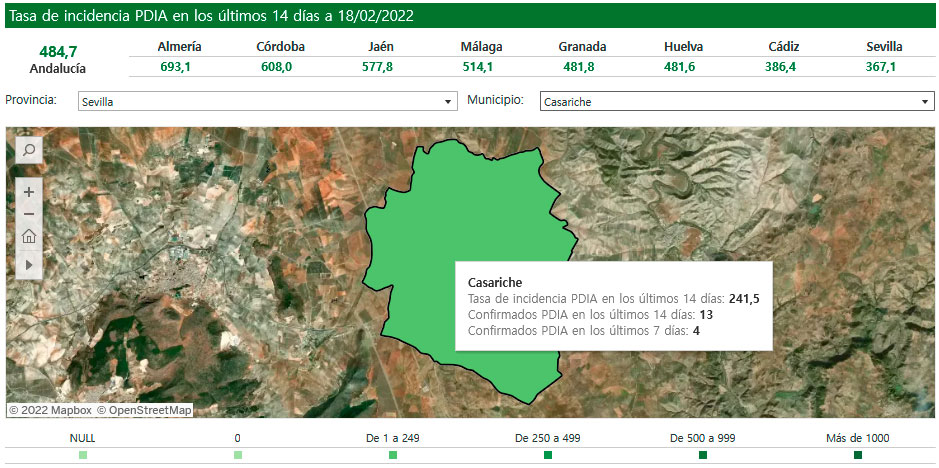This screenshot has width=939, height=468.
Task: Select the 'De 500 a 999' legend swatch
Action: tap(703, 455)
